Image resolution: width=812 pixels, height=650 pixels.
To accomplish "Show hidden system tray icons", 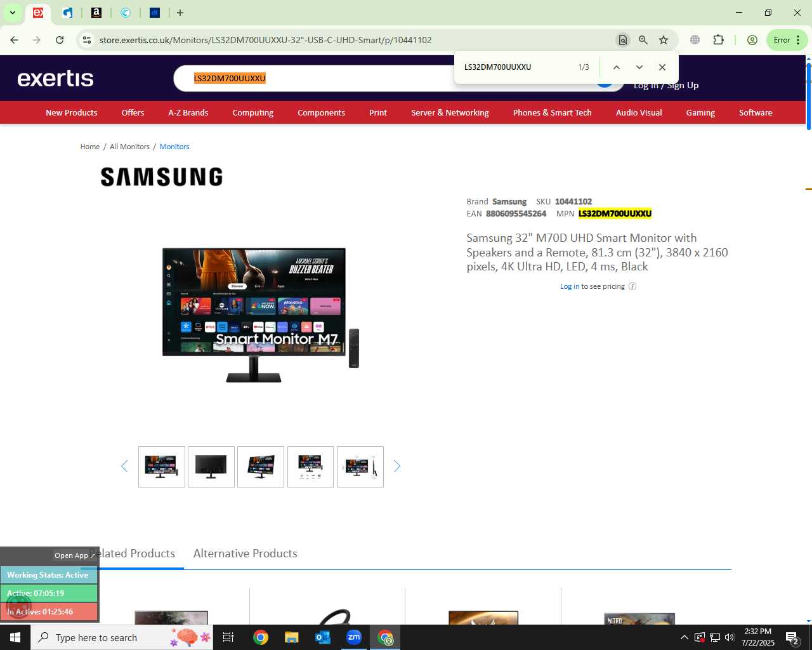I will (x=684, y=637).
